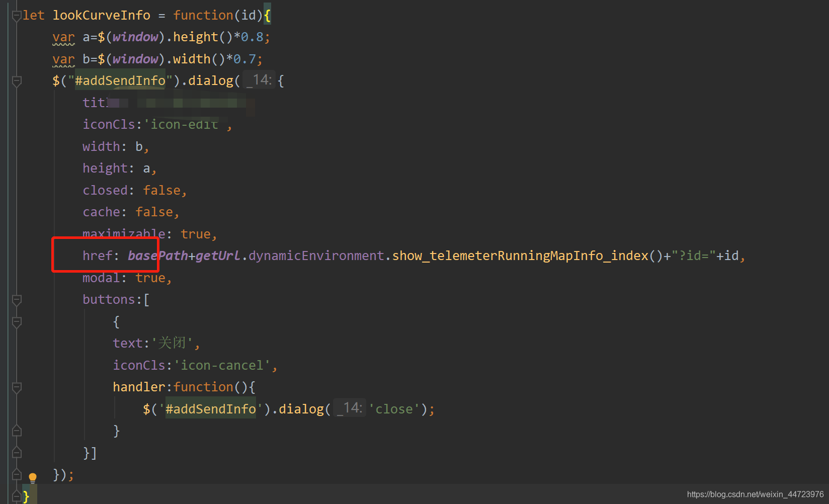Click fold end marker beside the final yellow }
829x504 pixels.
[x=17, y=497]
